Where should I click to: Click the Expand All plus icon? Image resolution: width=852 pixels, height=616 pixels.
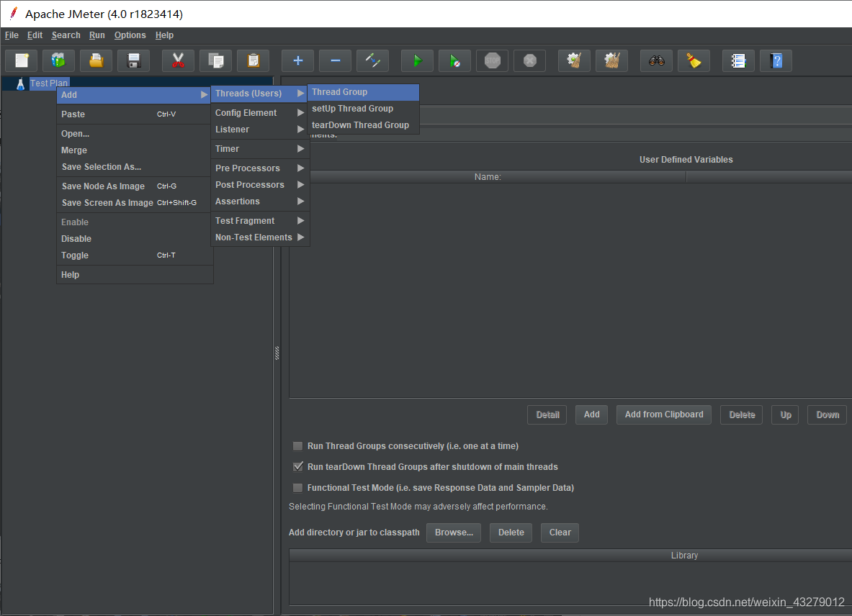[x=297, y=60]
